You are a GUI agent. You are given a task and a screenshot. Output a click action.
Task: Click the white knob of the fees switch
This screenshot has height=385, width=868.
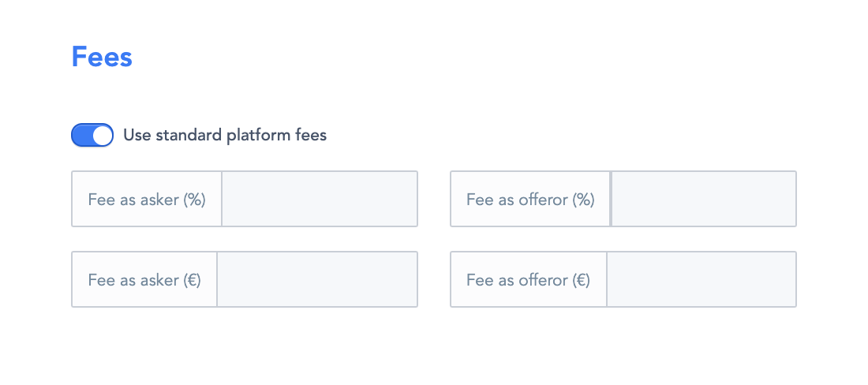coord(103,135)
